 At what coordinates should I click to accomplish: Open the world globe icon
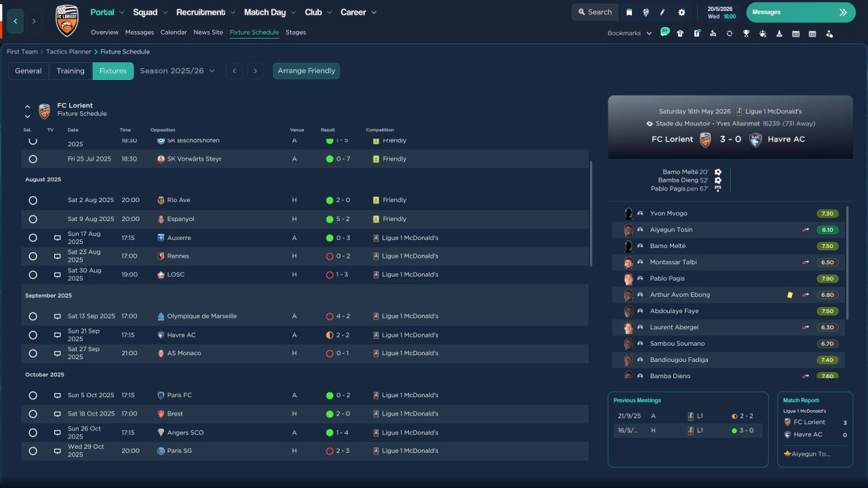pyautogui.click(x=646, y=12)
